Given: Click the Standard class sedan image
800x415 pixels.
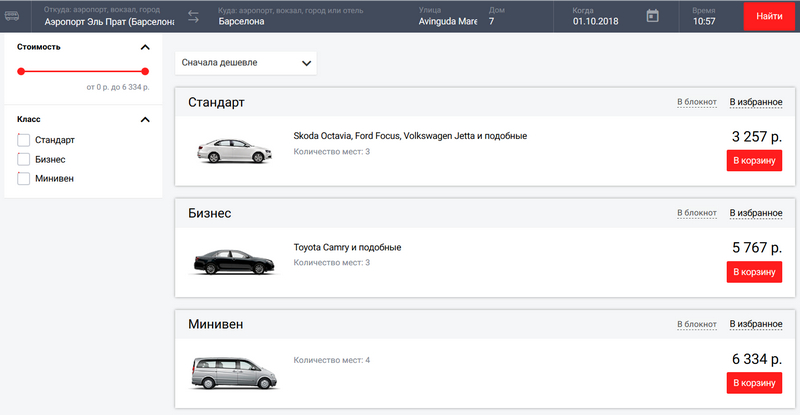Looking at the screenshot, I should click(x=233, y=151).
